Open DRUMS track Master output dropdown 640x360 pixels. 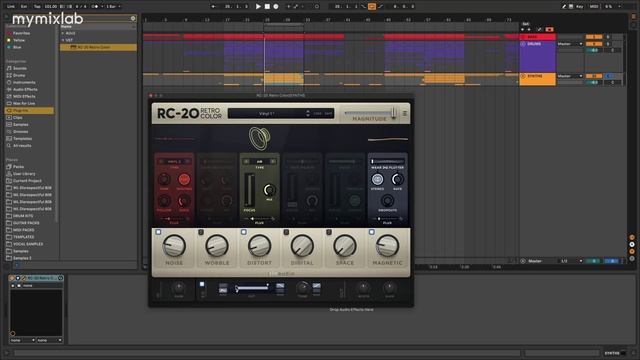pyautogui.click(x=570, y=44)
